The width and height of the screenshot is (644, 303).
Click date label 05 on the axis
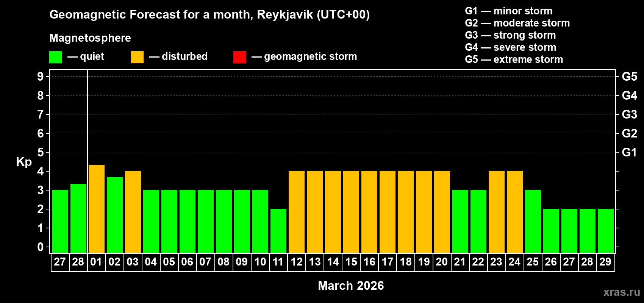[x=169, y=262]
